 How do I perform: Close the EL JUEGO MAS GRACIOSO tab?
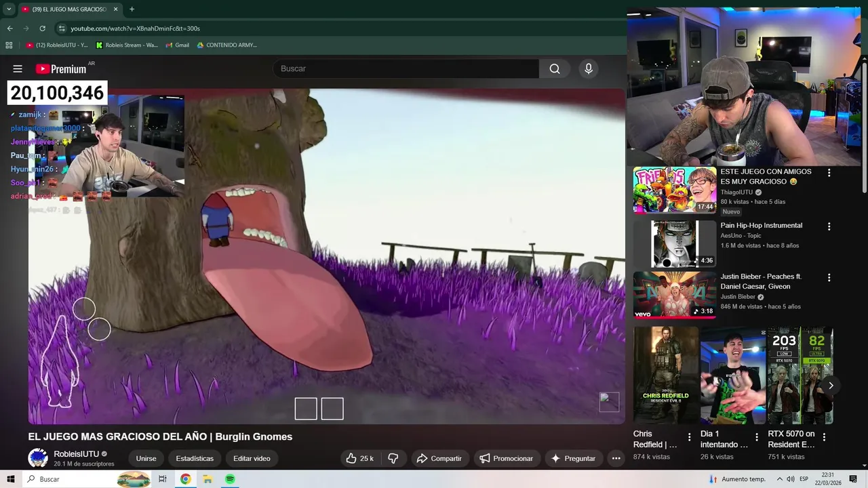click(115, 9)
